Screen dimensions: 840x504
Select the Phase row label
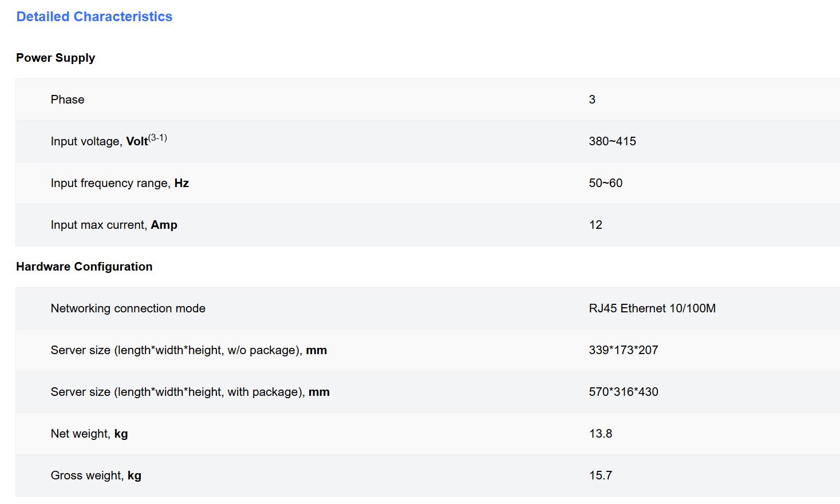pyautogui.click(x=68, y=100)
